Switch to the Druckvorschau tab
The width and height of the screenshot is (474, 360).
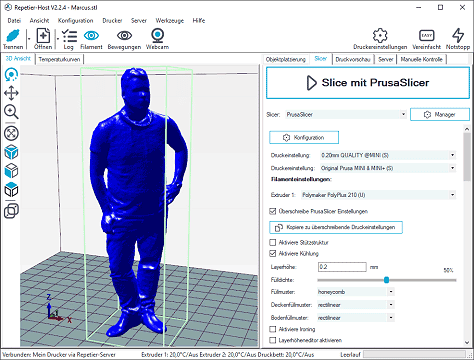tap(353, 59)
